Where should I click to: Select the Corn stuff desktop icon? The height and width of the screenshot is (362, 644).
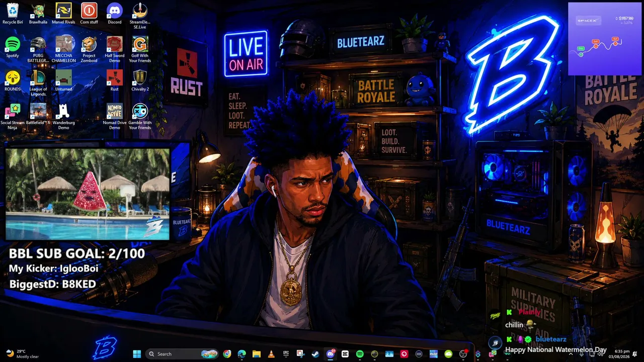click(89, 14)
